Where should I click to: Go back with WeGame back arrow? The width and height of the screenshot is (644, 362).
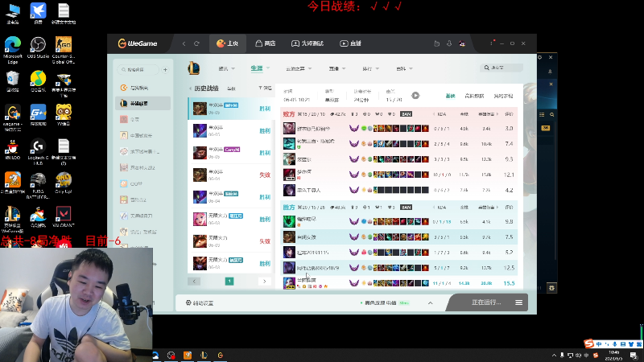pos(184,43)
